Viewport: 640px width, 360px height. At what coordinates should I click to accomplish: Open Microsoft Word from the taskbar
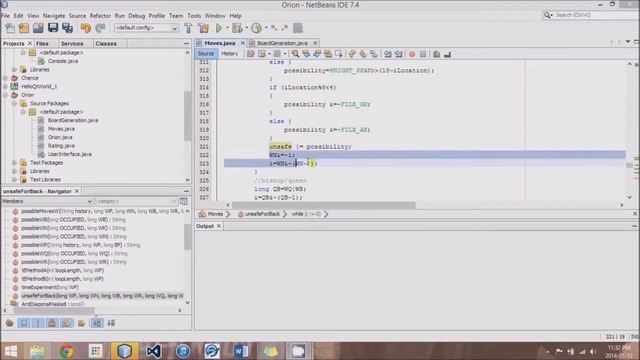(241, 351)
